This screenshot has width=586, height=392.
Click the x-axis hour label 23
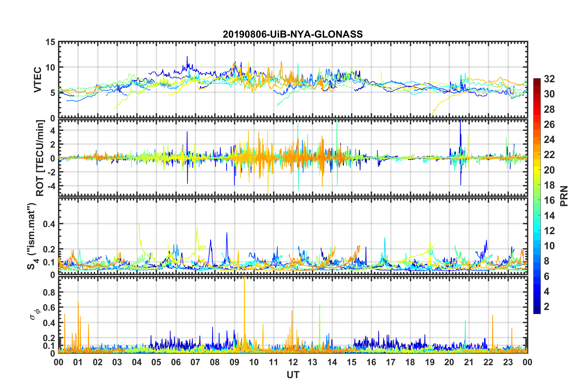point(508,362)
